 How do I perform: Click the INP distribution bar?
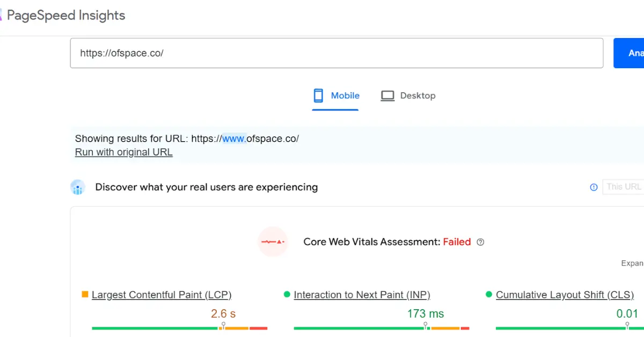pyautogui.click(x=382, y=328)
